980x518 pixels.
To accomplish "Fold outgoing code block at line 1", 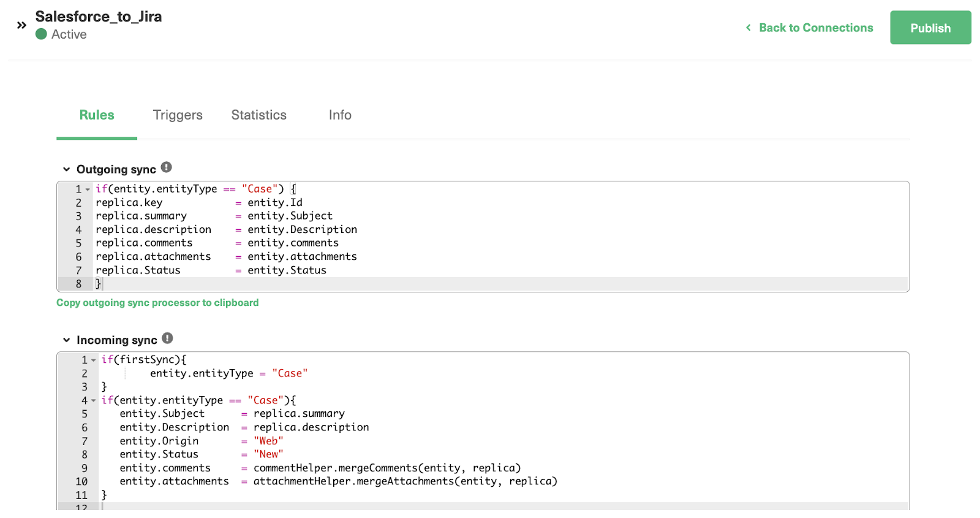I will coord(88,189).
